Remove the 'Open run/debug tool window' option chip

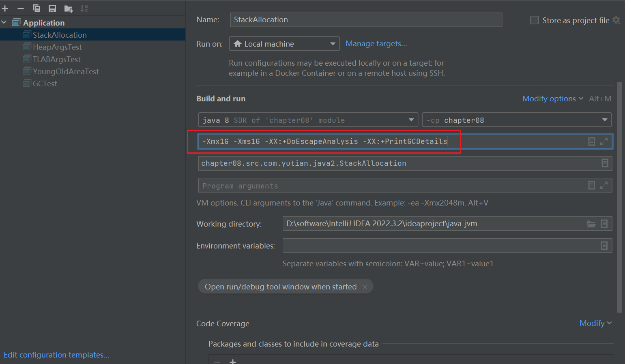365,287
